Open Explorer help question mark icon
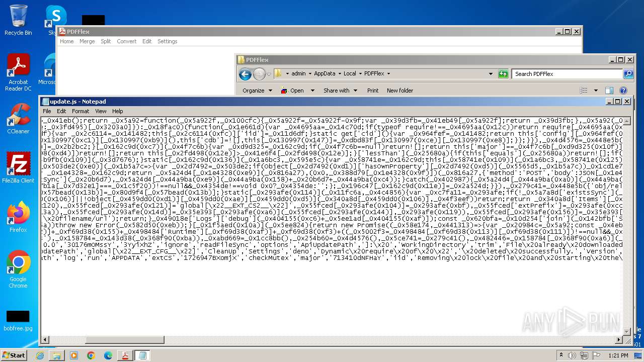 click(623, 90)
